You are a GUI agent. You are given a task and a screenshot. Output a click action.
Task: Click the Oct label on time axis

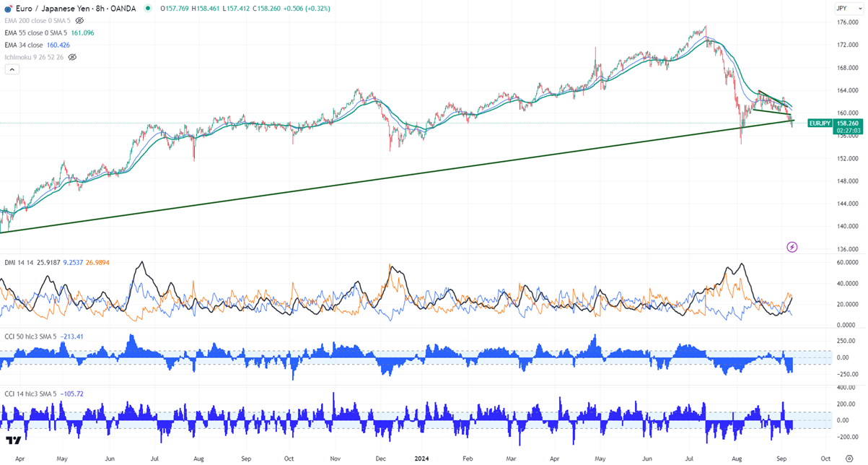(826, 458)
